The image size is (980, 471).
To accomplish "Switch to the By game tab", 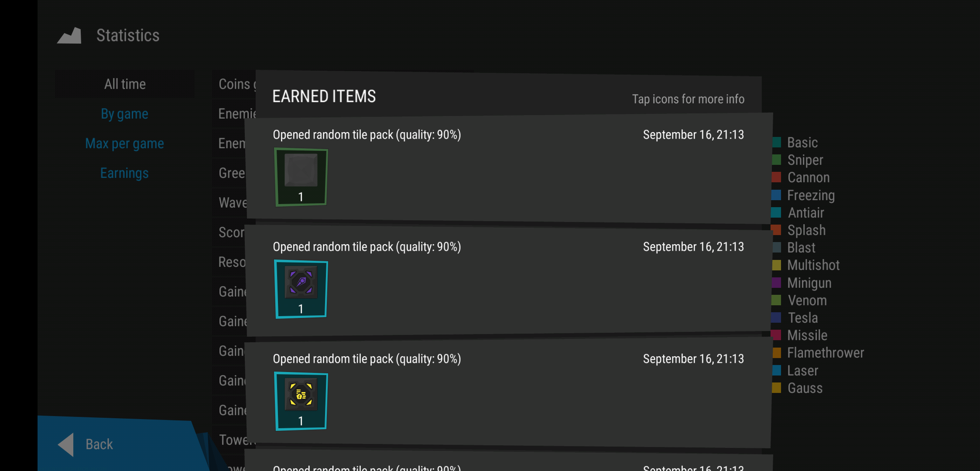I will pyautogui.click(x=124, y=114).
